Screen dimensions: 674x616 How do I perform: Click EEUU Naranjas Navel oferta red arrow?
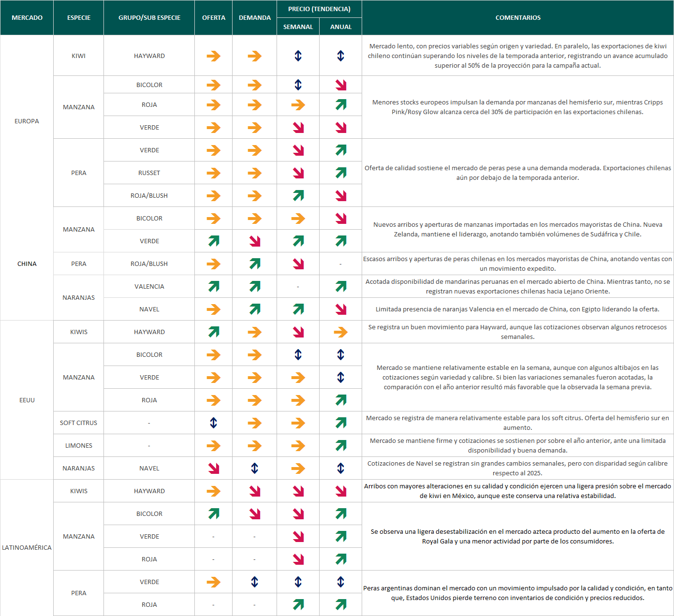(213, 469)
